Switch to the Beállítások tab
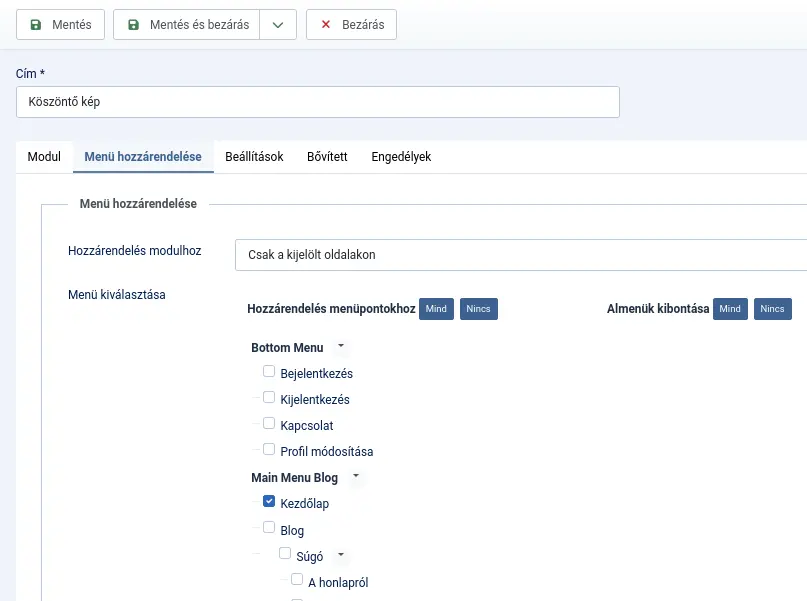This screenshot has height=601, width=807. (x=254, y=157)
